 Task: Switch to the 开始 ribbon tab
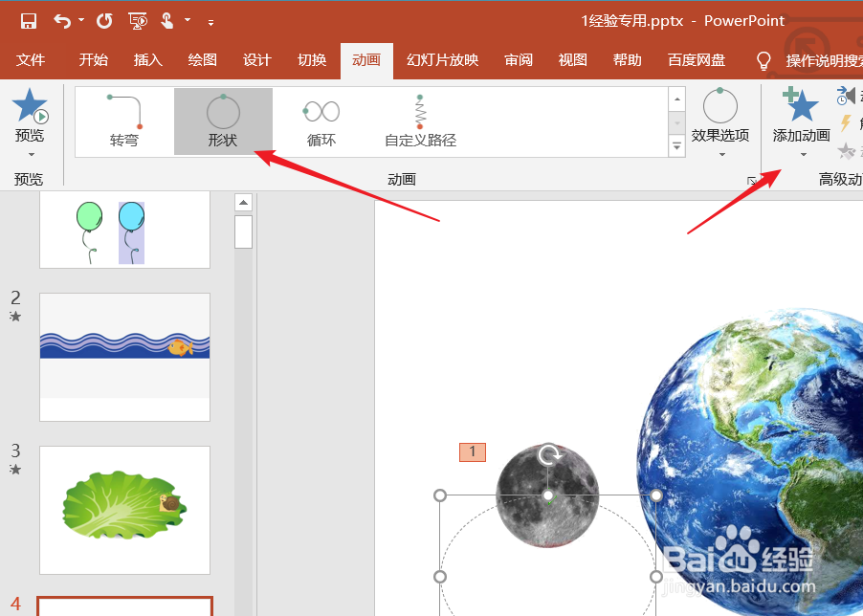(x=93, y=60)
